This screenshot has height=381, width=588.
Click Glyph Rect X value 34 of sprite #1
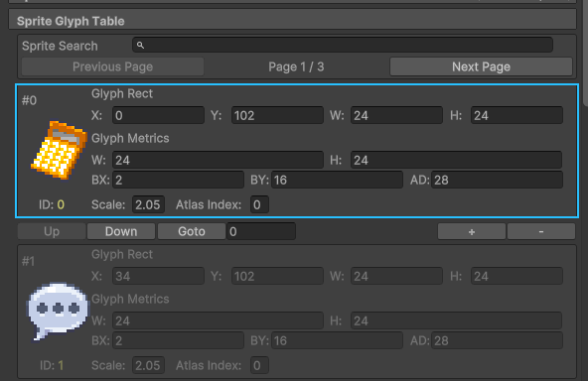point(158,276)
